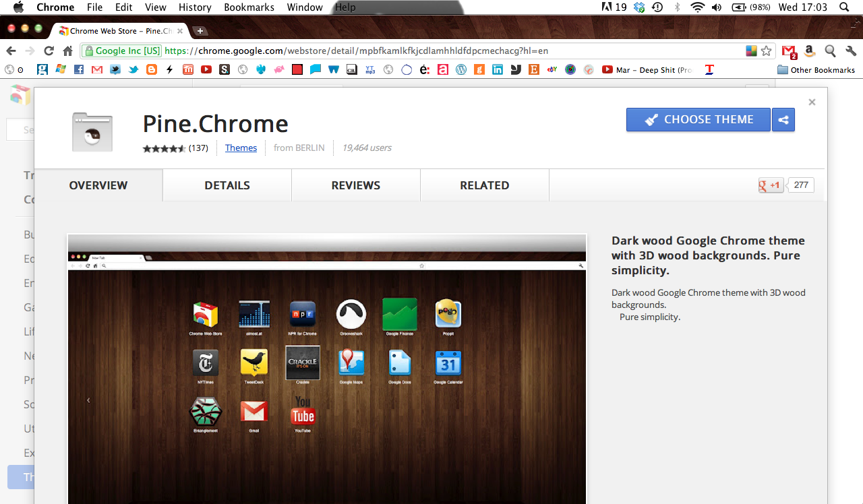
Task: Reload the page with the refresh icon
Action: [49, 51]
